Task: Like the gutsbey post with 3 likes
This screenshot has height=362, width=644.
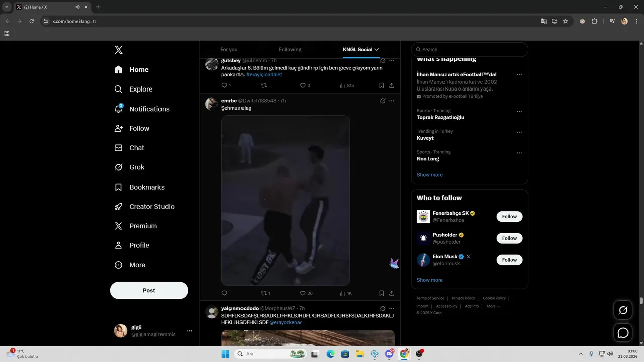Action: tap(305, 85)
